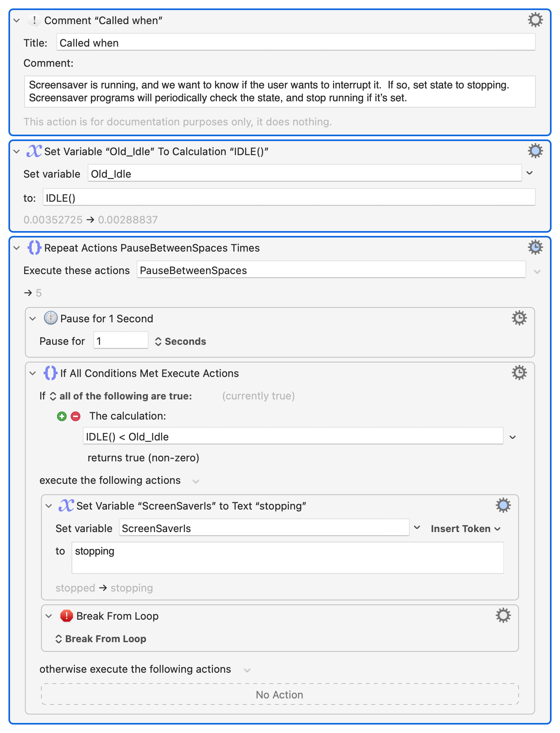Open dropdown beside otherwise execute the following actions
The image size is (560, 733).
pyautogui.click(x=247, y=670)
